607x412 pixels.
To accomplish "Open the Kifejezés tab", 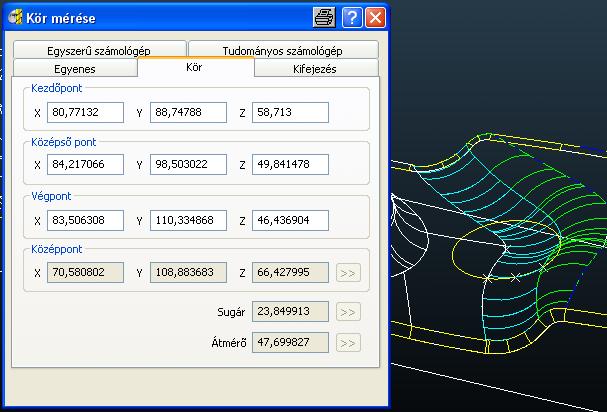I will coord(315,69).
